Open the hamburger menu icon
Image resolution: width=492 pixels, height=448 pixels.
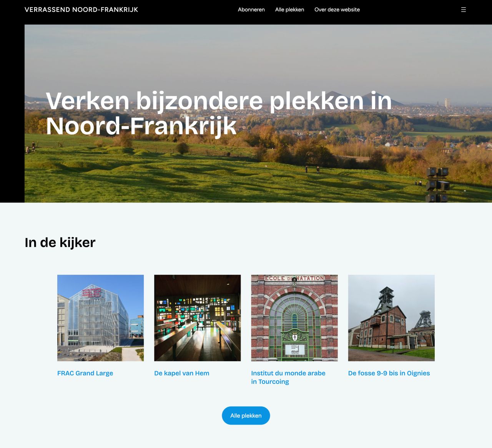(463, 10)
